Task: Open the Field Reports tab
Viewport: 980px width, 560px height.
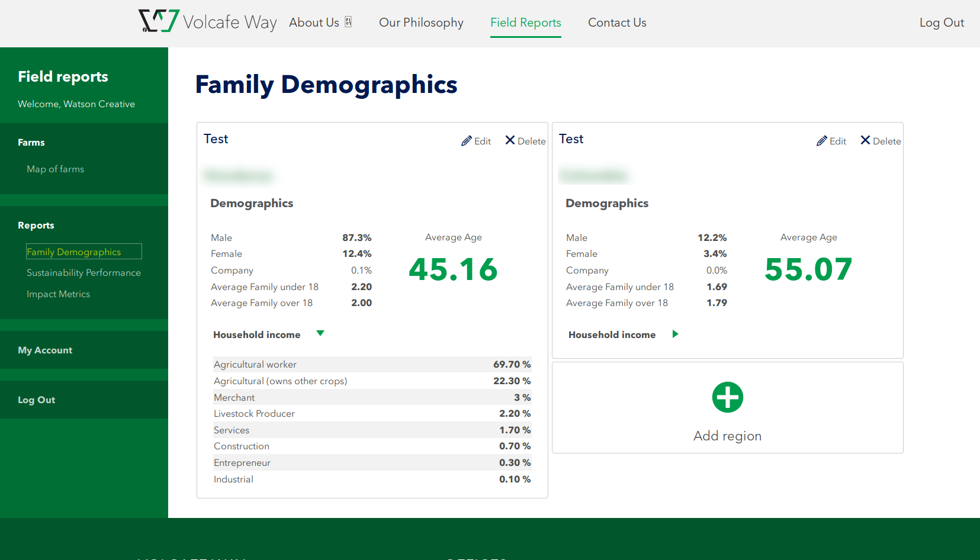Action: pyautogui.click(x=525, y=22)
